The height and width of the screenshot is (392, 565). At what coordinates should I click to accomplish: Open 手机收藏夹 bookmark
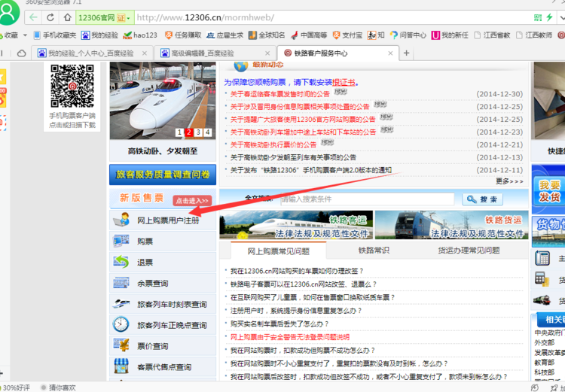pos(55,35)
